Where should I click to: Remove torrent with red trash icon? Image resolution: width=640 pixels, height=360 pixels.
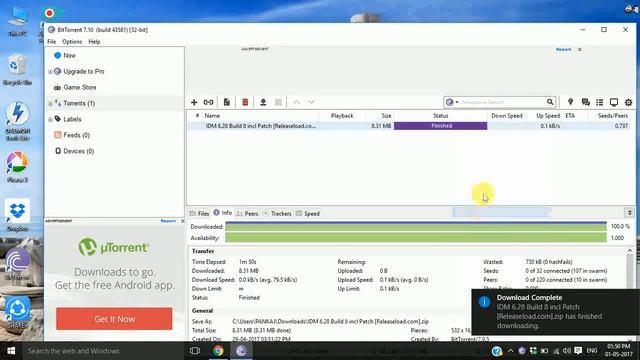pos(245,102)
